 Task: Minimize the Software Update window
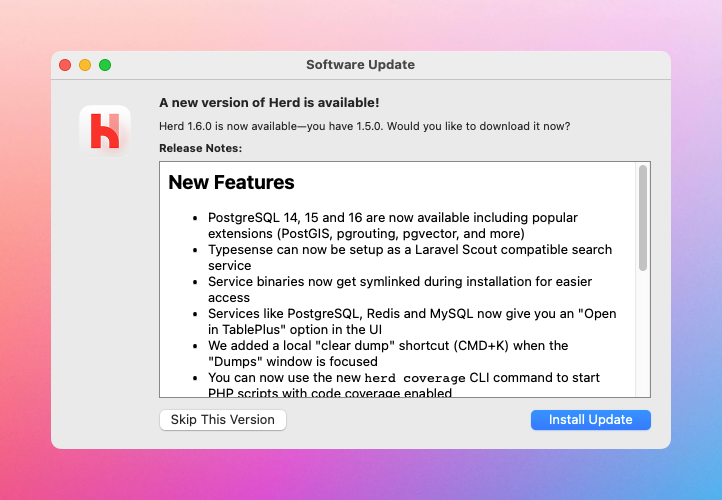85,65
